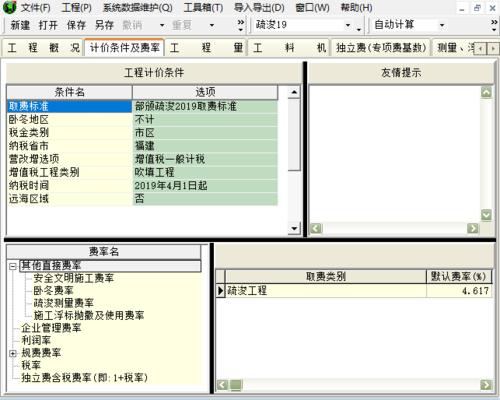Click the 吹填工程 option cell
Screen dimensions: 500x400
tap(205, 172)
